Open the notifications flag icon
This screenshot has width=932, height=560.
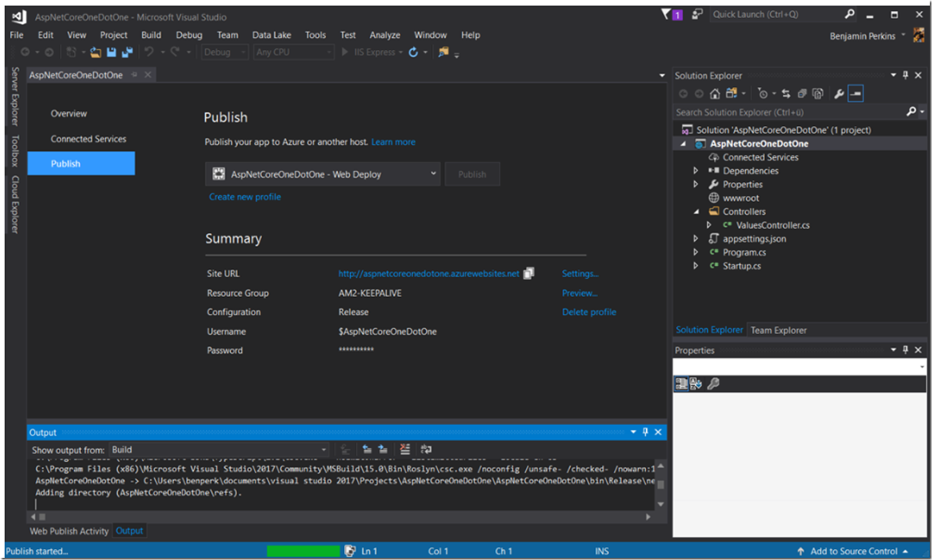tap(666, 14)
